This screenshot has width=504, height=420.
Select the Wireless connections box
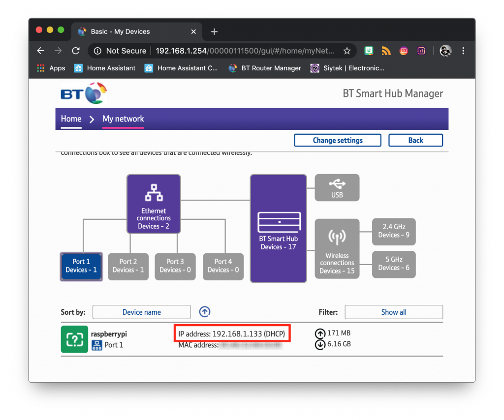(337, 248)
